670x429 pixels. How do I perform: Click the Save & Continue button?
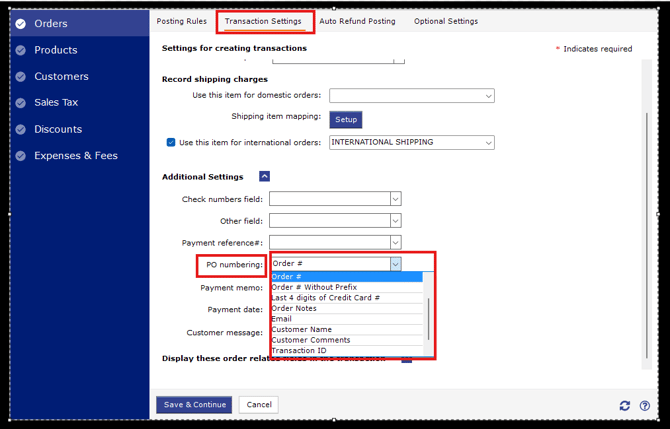[194, 405]
